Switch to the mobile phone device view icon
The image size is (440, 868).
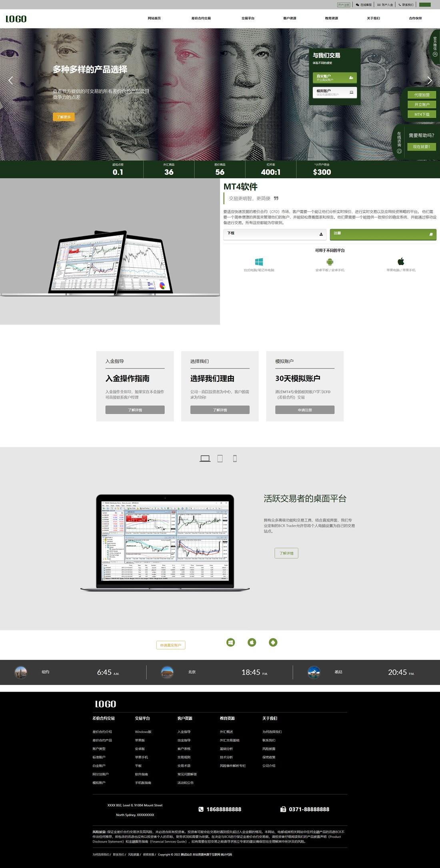tap(235, 459)
